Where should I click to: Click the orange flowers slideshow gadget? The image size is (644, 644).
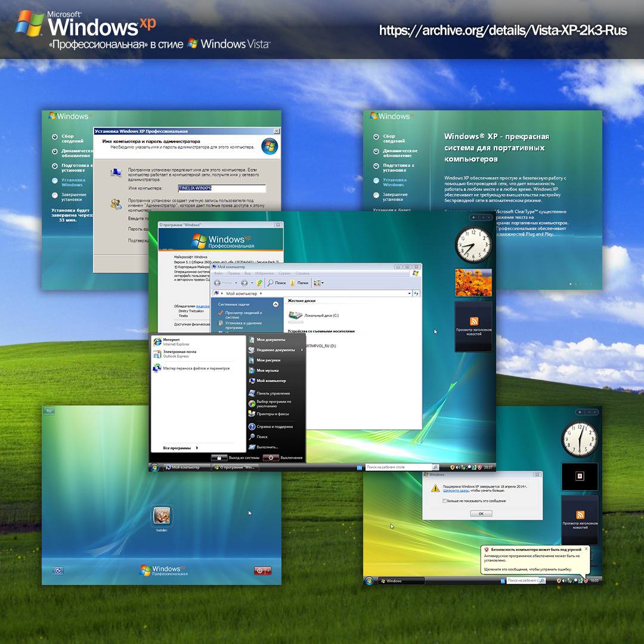click(473, 283)
